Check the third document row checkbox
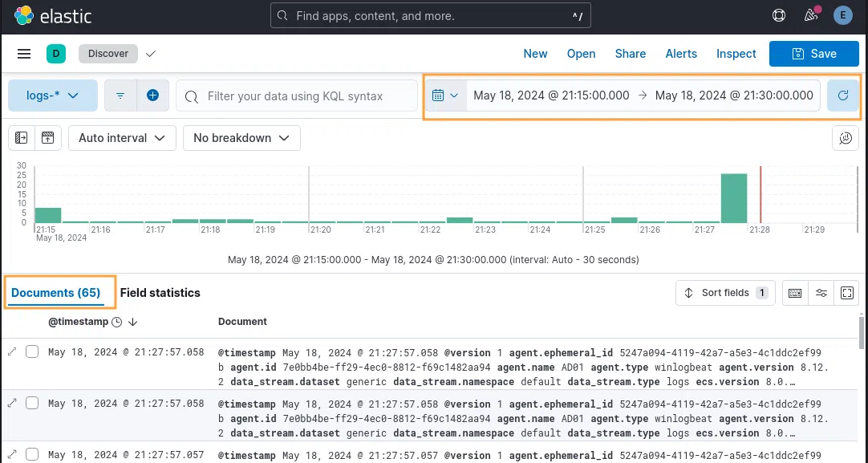This screenshot has height=463, width=868. point(32,454)
